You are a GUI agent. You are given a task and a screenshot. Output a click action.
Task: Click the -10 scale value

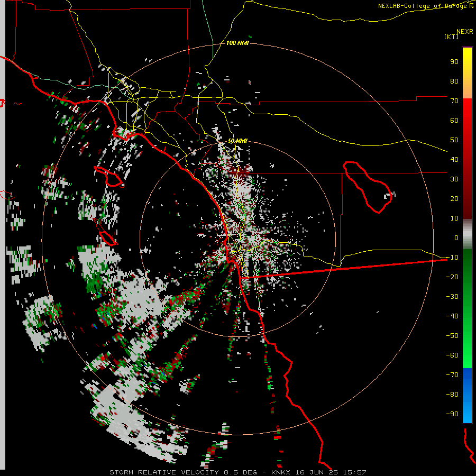[452, 258]
